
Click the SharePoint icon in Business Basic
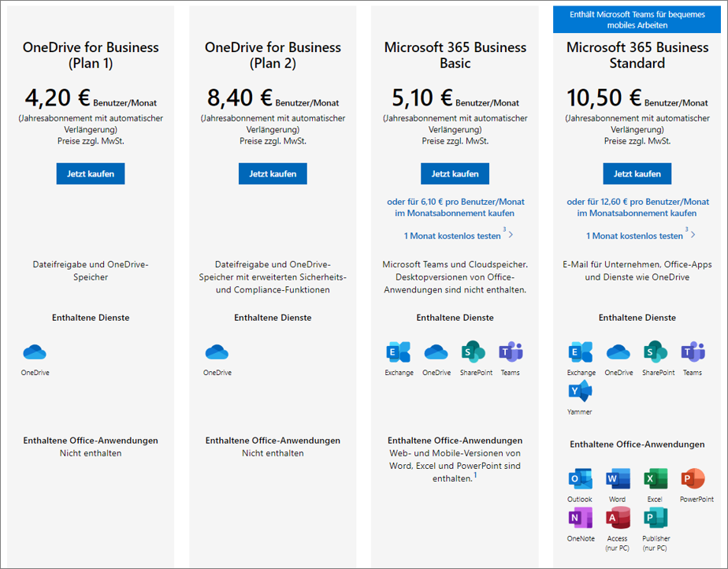coord(473,351)
